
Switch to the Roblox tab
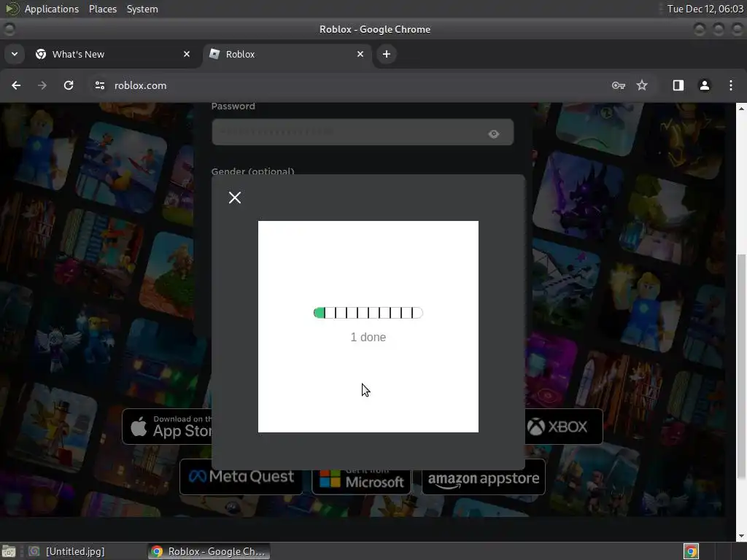pos(286,54)
